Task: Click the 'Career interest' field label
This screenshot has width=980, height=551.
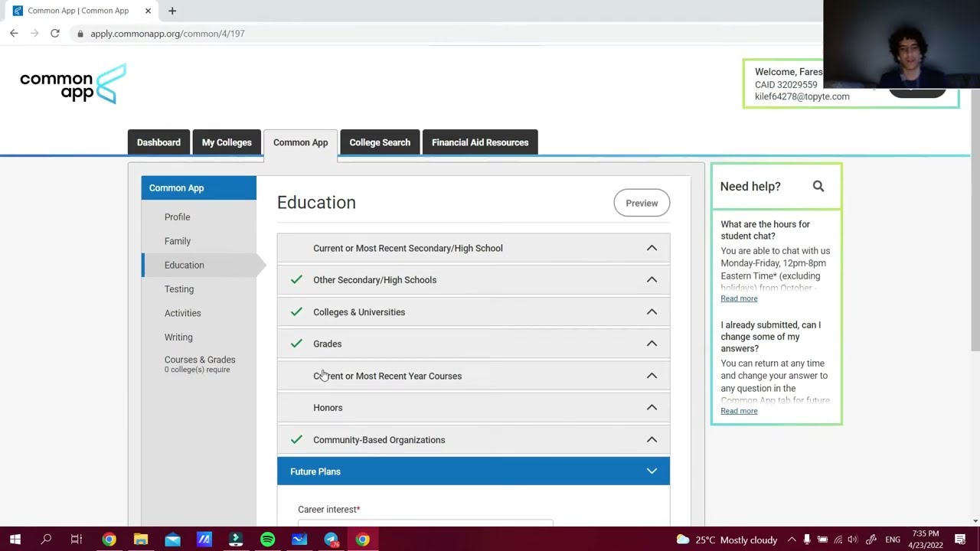Action: [x=328, y=509]
